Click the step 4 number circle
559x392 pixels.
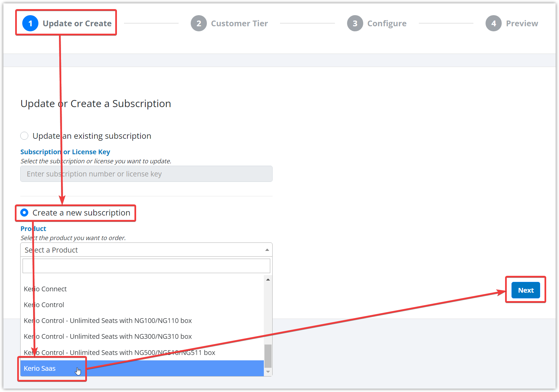[494, 23]
